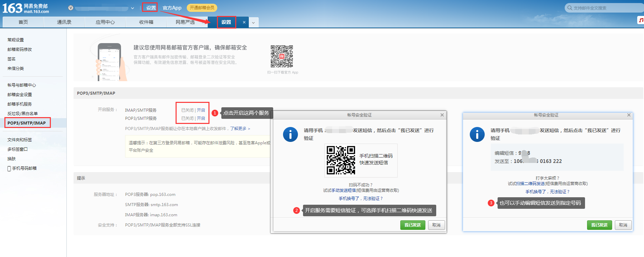The height and width of the screenshot is (257, 644).
Task: Click 开启 for POP3/SMTP服务
Action: (201, 118)
